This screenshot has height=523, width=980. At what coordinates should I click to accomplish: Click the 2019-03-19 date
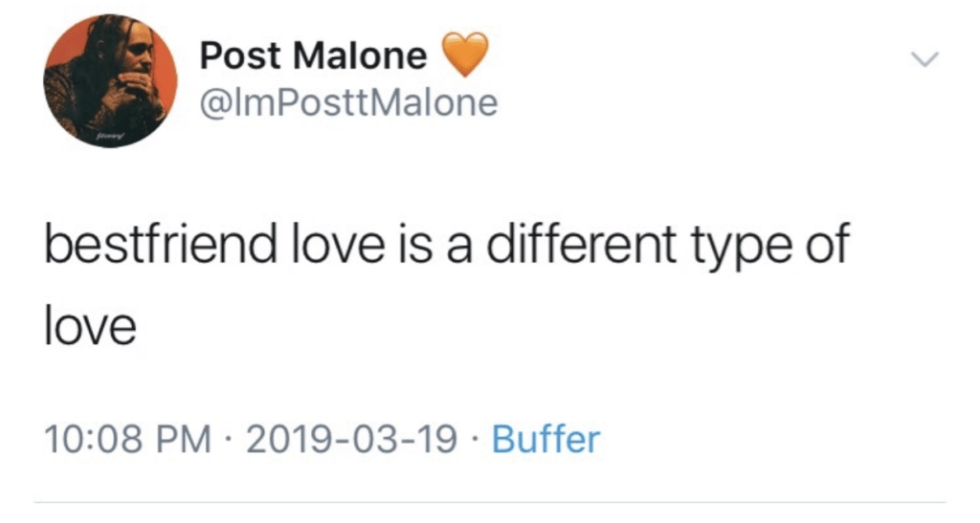[351, 440]
